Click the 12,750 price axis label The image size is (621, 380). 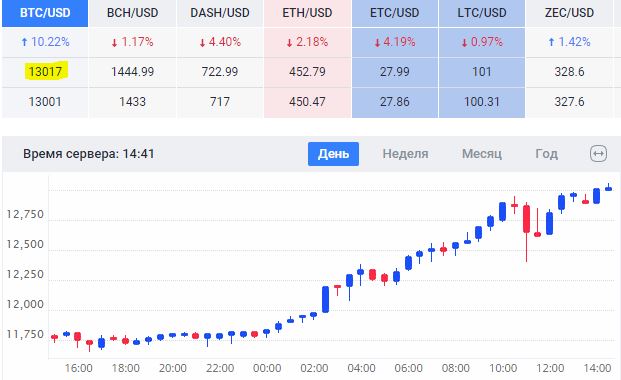pyautogui.click(x=25, y=214)
